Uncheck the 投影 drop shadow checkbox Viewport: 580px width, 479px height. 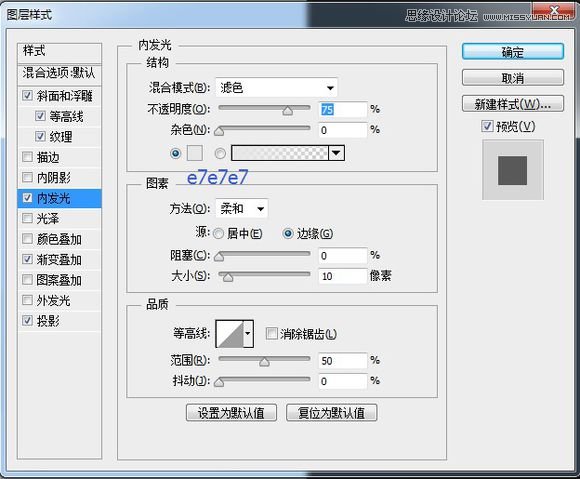pos(27,320)
